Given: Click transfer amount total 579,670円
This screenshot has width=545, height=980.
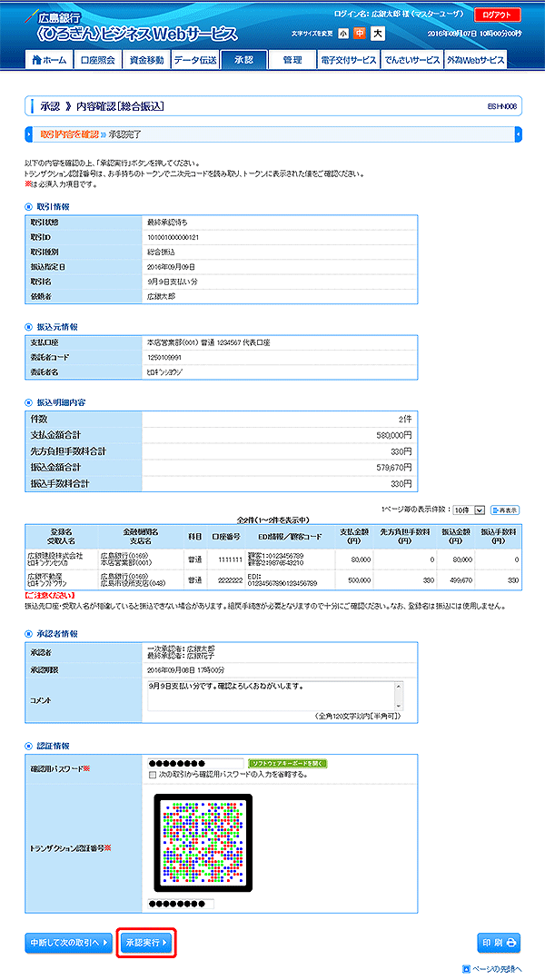Looking at the screenshot, I should (x=392, y=468).
